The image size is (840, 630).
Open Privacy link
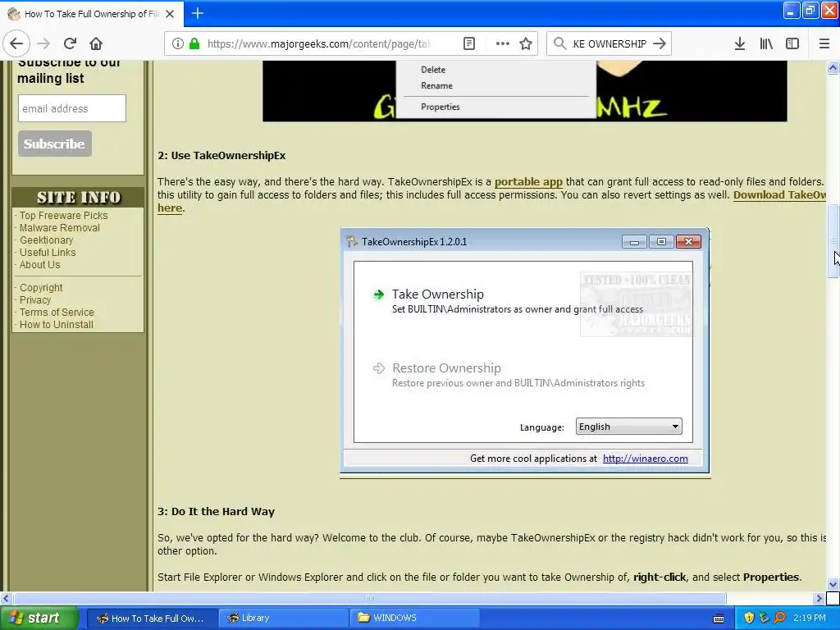tap(34, 300)
